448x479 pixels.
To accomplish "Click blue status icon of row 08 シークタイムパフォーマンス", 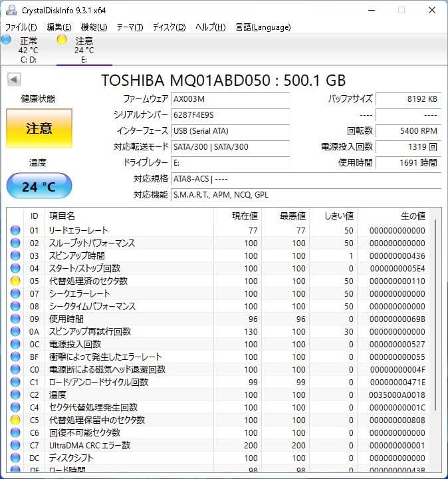I will 15,306.
